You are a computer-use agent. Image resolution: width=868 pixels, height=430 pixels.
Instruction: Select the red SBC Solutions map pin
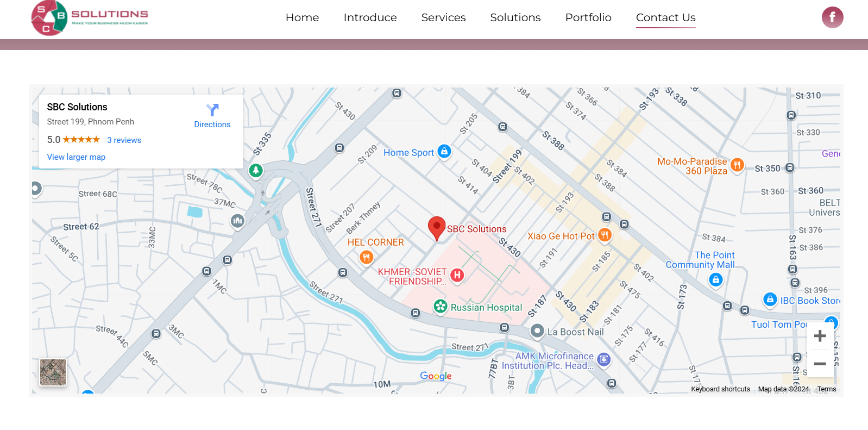[437, 227]
